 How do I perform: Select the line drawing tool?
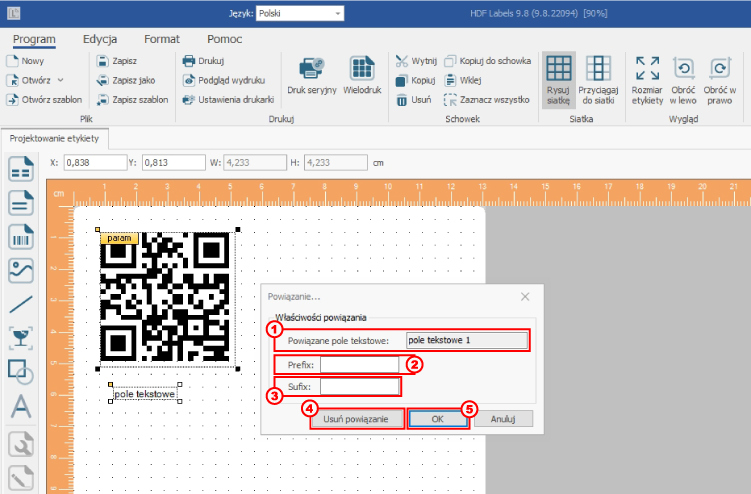point(21,304)
